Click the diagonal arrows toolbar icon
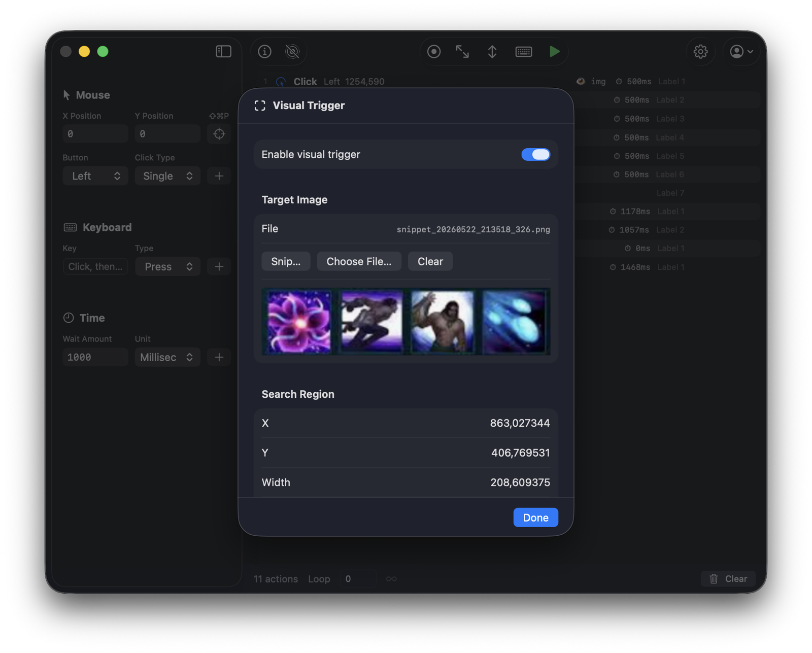The height and width of the screenshot is (653, 812). (462, 51)
